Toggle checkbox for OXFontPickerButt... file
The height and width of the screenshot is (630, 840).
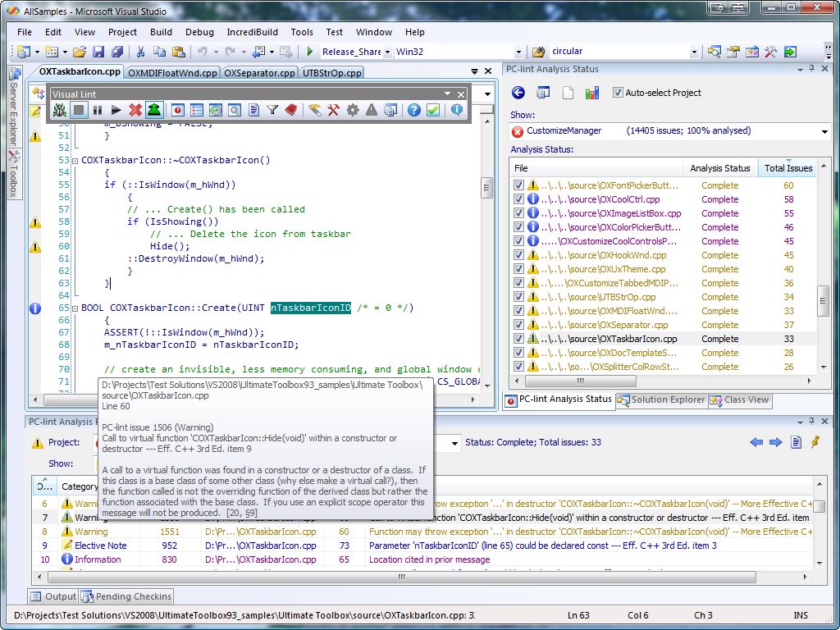pos(518,185)
